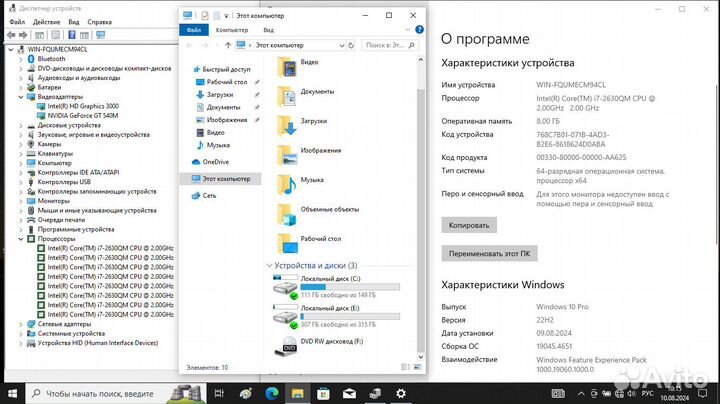Image resolution: width=720 pixels, height=404 pixels.
Task: Expand the Дисковые устройства node
Action: coord(21,125)
